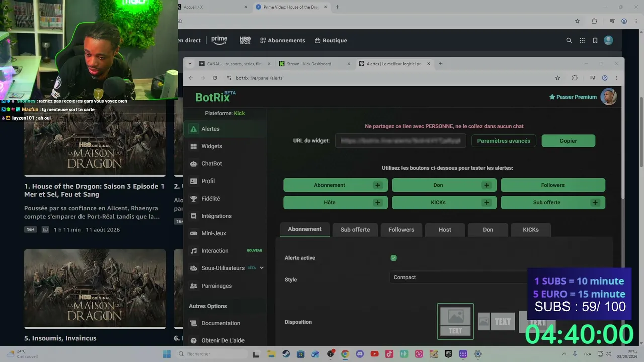Open the Alertes sidebar item
The height and width of the screenshot is (362, 644).
click(x=225, y=129)
